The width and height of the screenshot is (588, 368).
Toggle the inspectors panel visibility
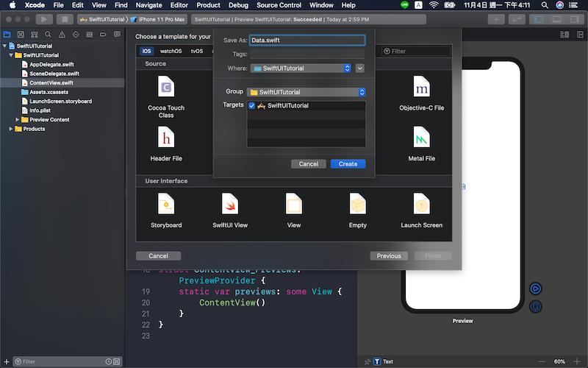[x=574, y=19]
